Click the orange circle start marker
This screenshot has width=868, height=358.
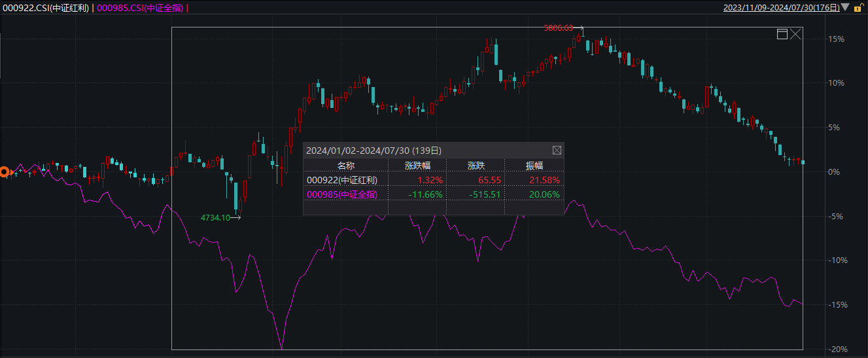point(5,172)
